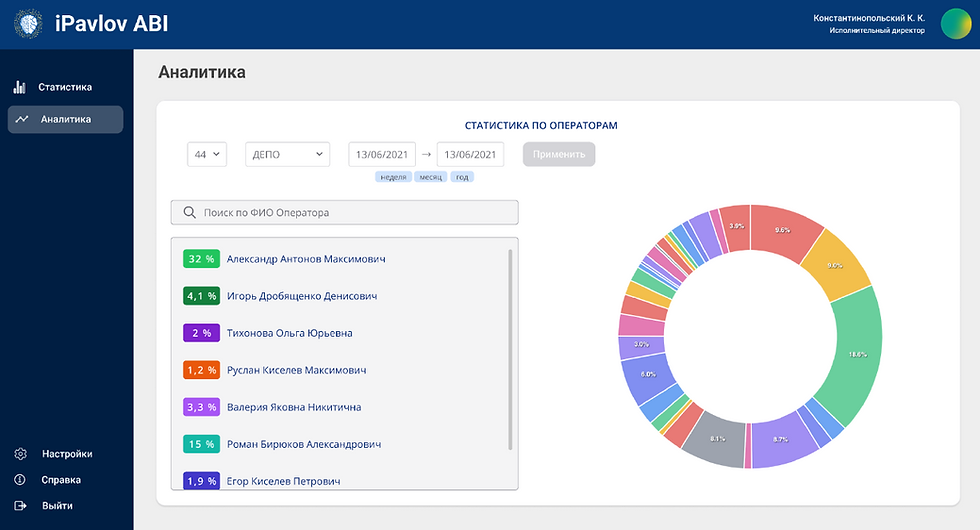Screen dimensions: 980x530
Task: Click the teal 15 % badge
Action: (201, 444)
